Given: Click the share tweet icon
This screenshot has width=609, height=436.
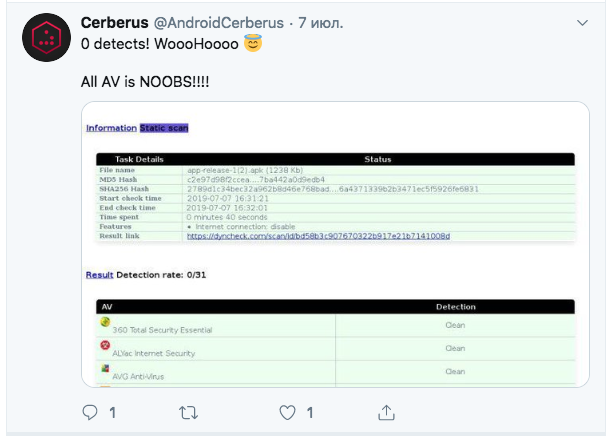Looking at the screenshot, I should tap(386, 412).
